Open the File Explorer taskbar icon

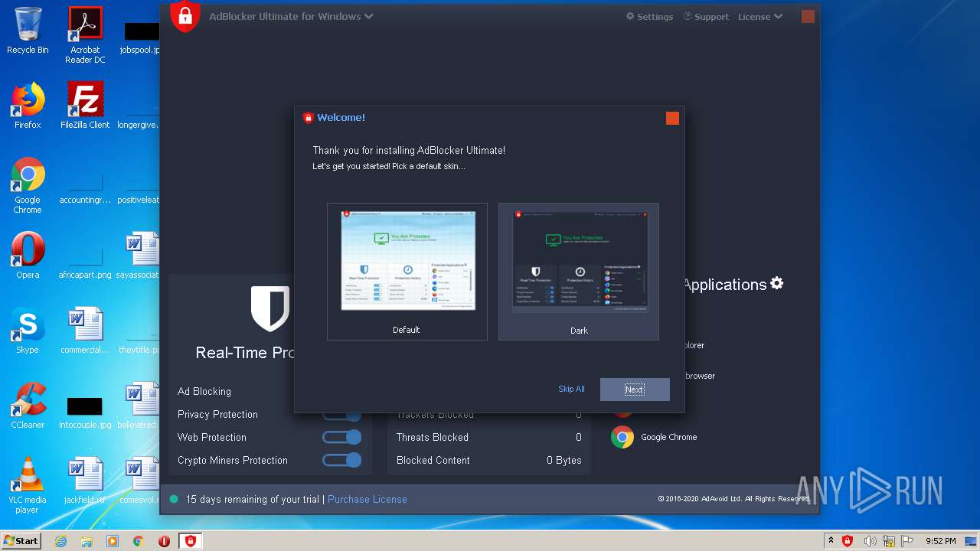click(x=87, y=541)
